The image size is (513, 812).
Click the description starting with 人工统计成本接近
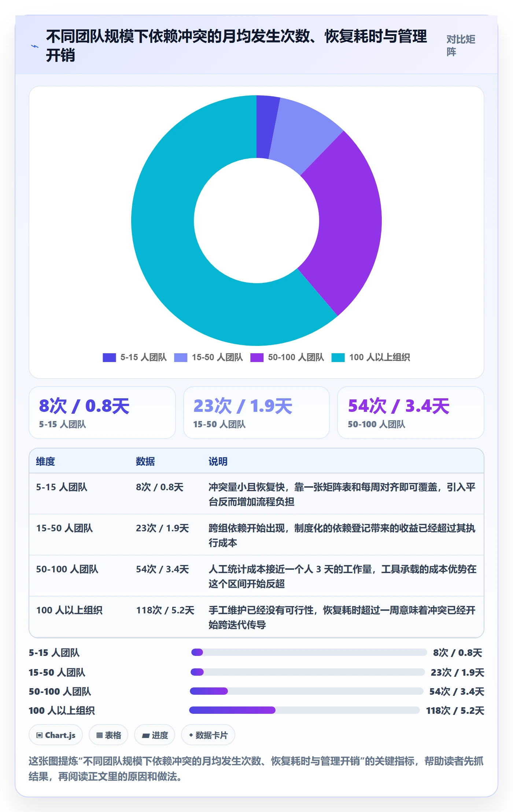[x=342, y=576]
